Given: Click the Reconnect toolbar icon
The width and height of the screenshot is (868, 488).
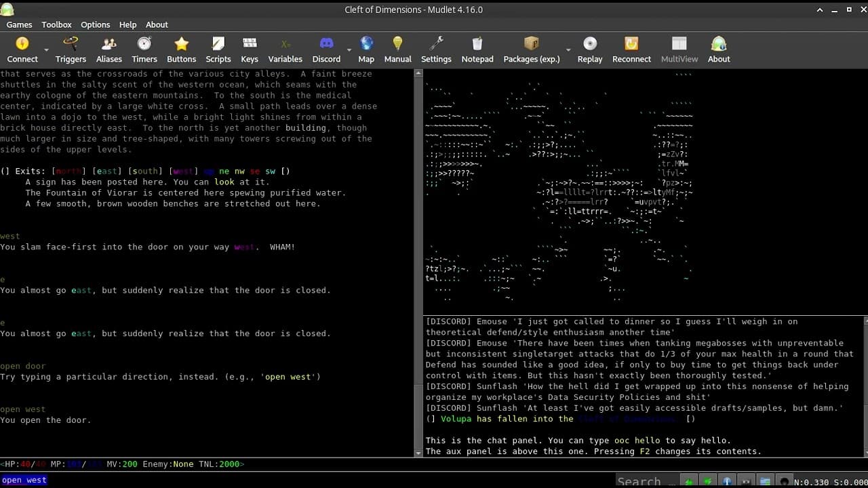Looking at the screenshot, I should (631, 50).
